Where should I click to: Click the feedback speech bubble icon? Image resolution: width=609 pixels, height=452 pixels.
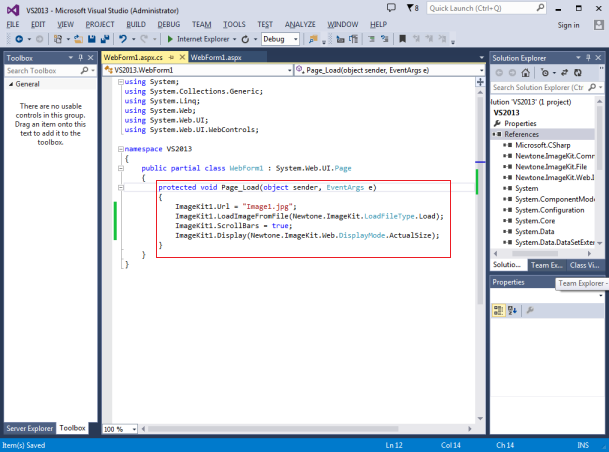[x=391, y=8]
